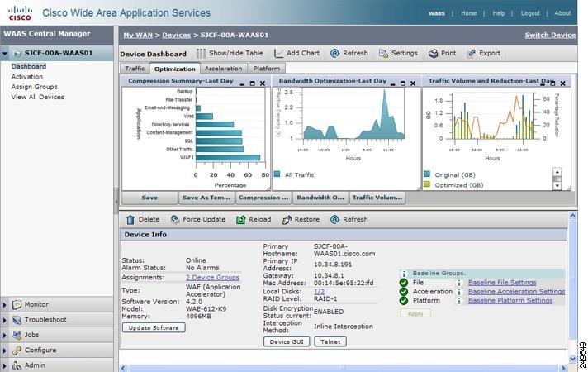
Task: Click the SJCF-00A-WAAS01 device icon in sidebar
Action: 17,54
